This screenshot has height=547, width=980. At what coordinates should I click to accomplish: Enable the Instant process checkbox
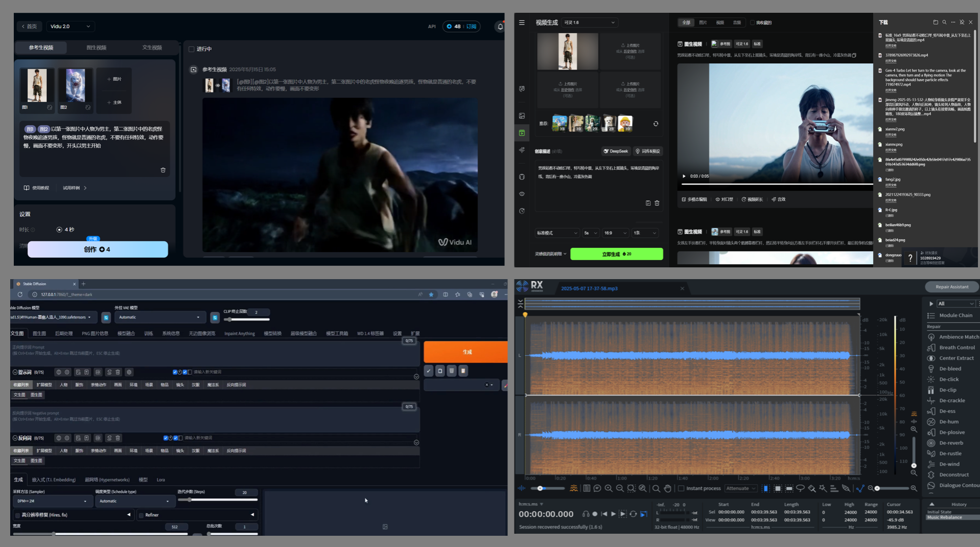pos(681,489)
